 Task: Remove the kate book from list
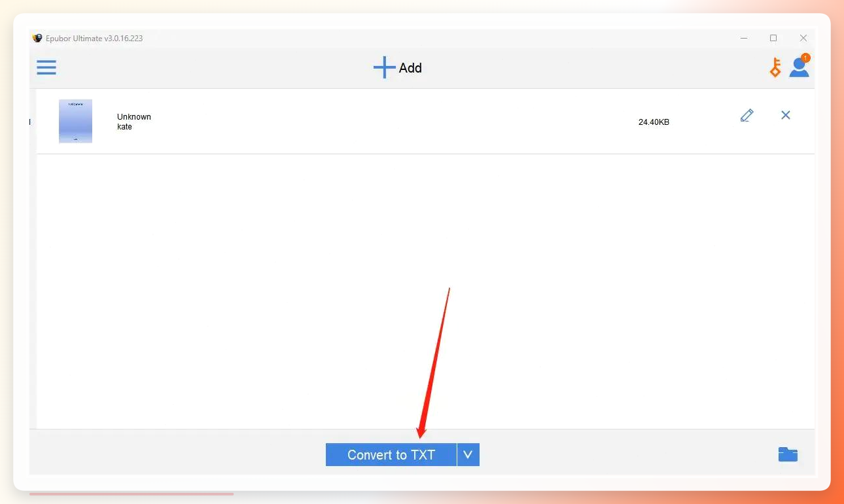tap(786, 115)
